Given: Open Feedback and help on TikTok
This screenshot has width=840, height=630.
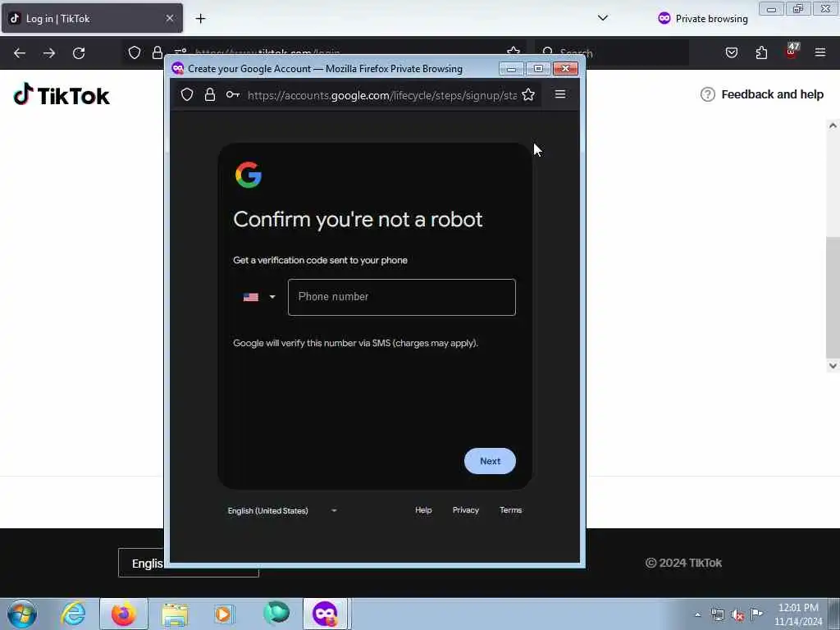Looking at the screenshot, I should 762,94.
